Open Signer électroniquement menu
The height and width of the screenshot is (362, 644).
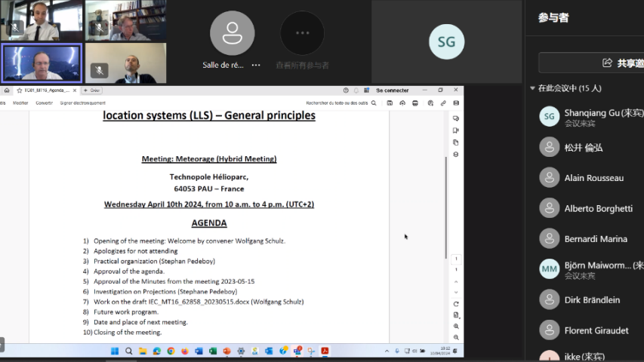(x=82, y=103)
